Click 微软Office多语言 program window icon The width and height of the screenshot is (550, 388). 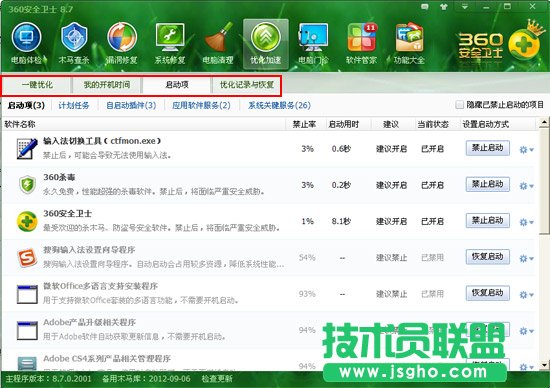(x=27, y=294)
